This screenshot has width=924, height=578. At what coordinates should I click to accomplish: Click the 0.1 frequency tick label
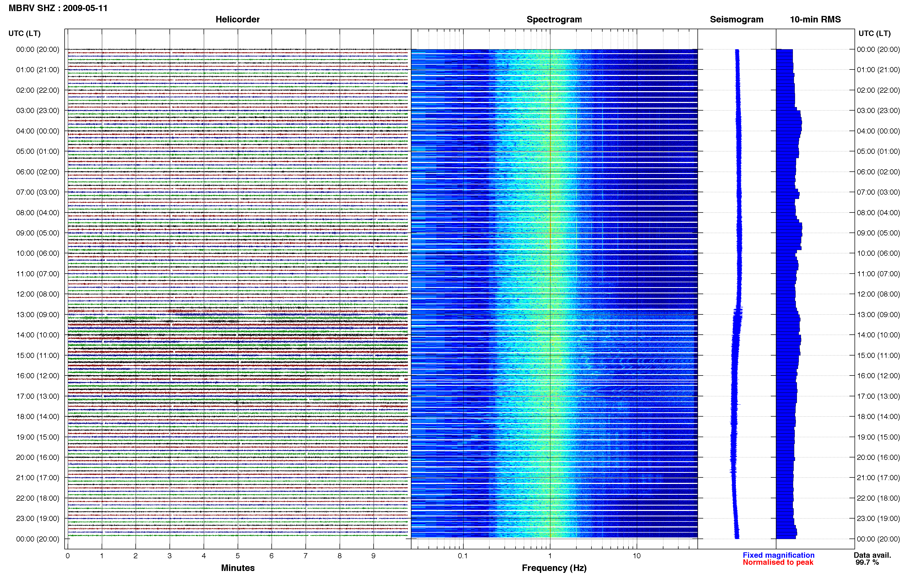(x=463, y=556)
